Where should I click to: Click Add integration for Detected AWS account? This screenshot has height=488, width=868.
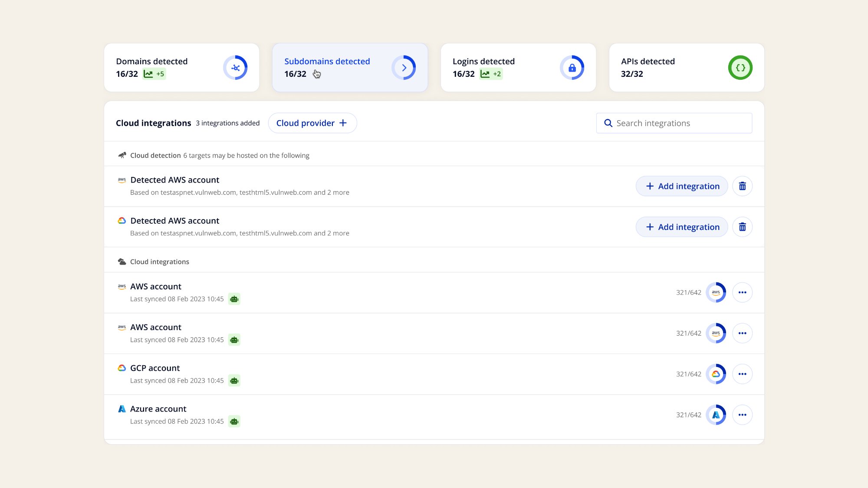point(681,186)
